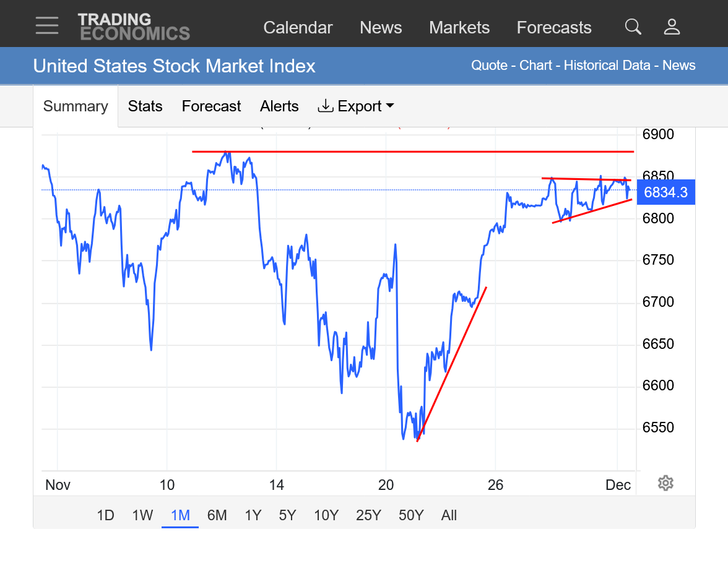
Task: Select the 1D time range
Action: click(106, 515)
